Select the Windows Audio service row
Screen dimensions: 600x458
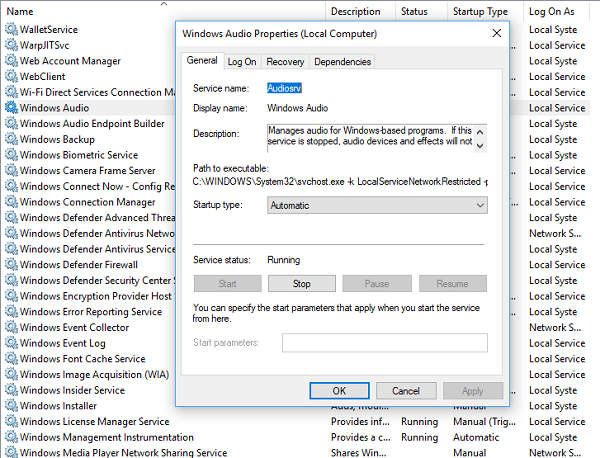pyautogui.click(x=54, y=108)
